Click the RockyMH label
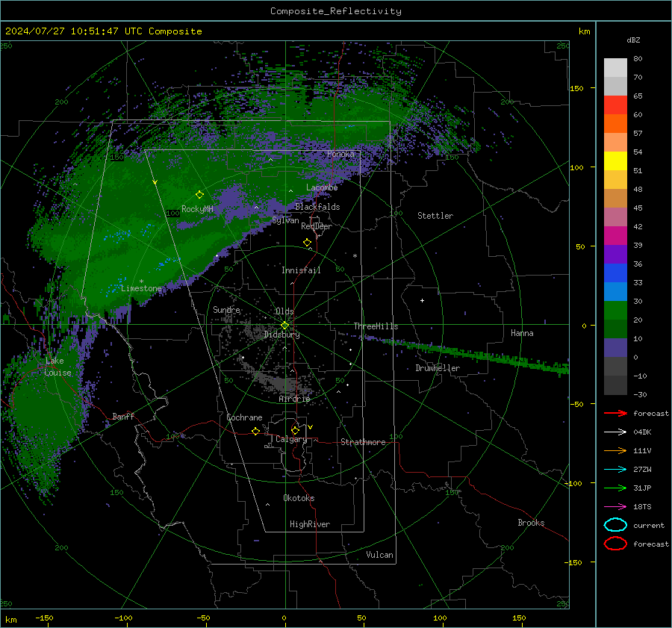672x628 pixels. 197,209
